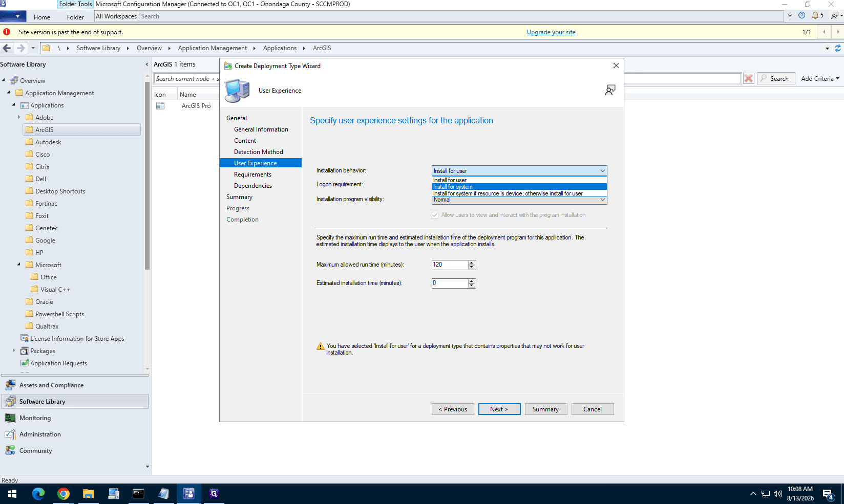Click the refresh icon beside the breadcrumb bar
Screen dimensions: 844x504
click(838, 48)
